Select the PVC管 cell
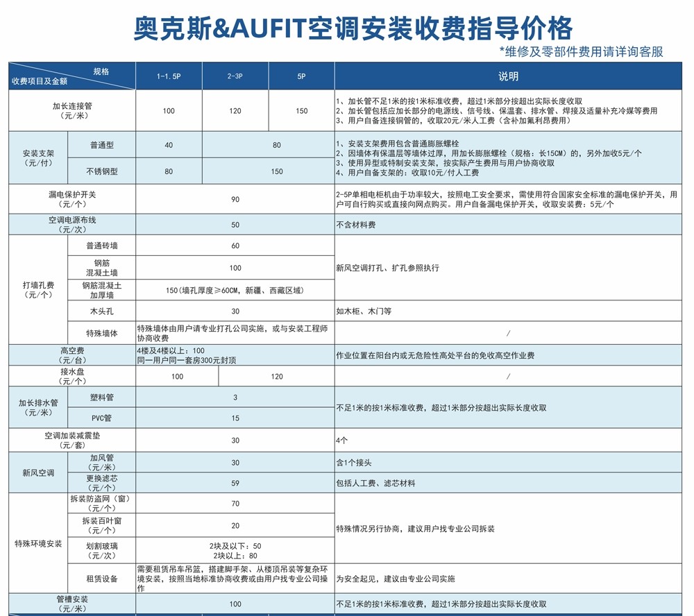 click(102, 418)
